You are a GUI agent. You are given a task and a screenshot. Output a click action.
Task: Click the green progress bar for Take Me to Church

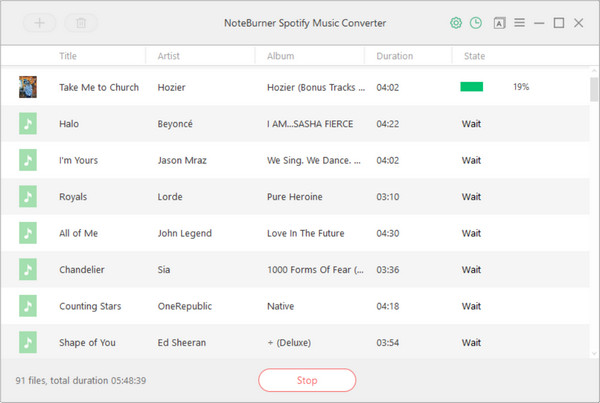click(x=471, y=87)
